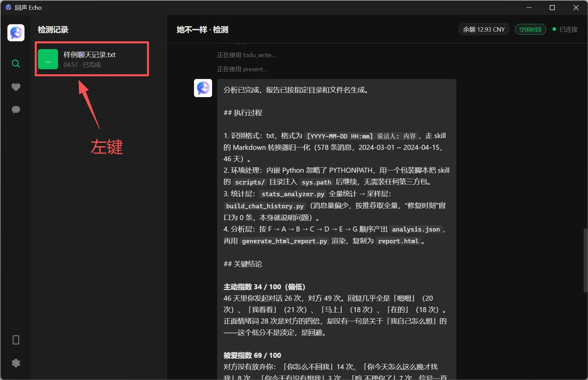The width and height of the screenshot is (588, 380).
Task: Click the 正在使用 present... status line
Action: click(242, 69)
